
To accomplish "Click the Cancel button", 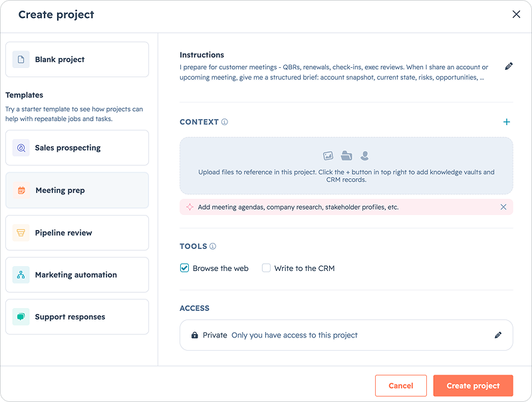I will coord(401,386).
